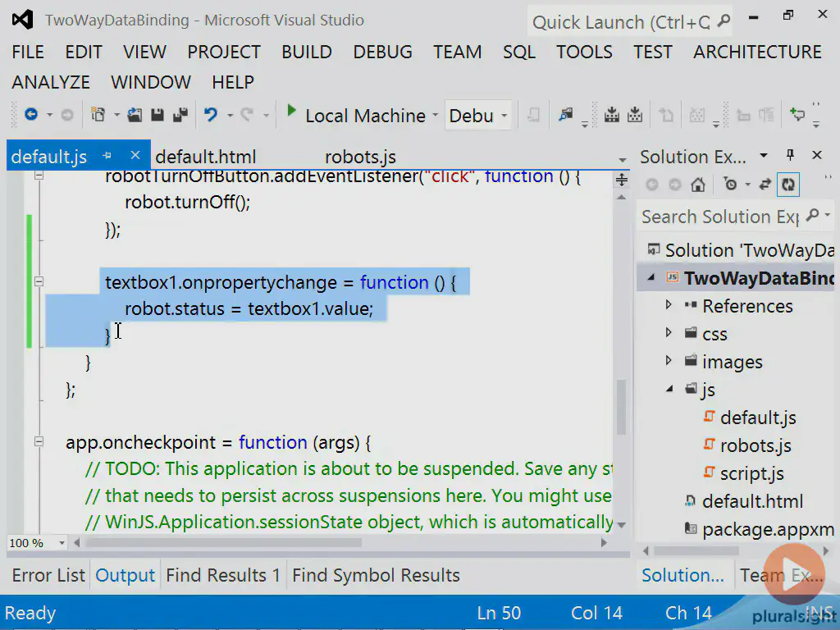
Task: Switch to the Team Explorer tab
Action: pos(782,575)
